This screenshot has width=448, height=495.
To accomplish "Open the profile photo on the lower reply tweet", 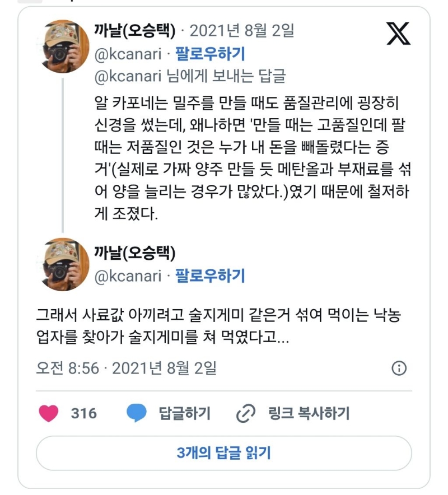I will coord(63,264).
